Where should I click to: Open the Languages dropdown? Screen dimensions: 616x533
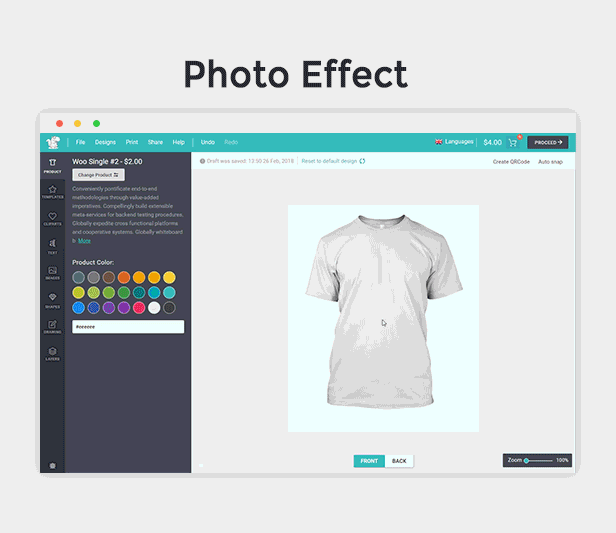[x=454, y=142]
